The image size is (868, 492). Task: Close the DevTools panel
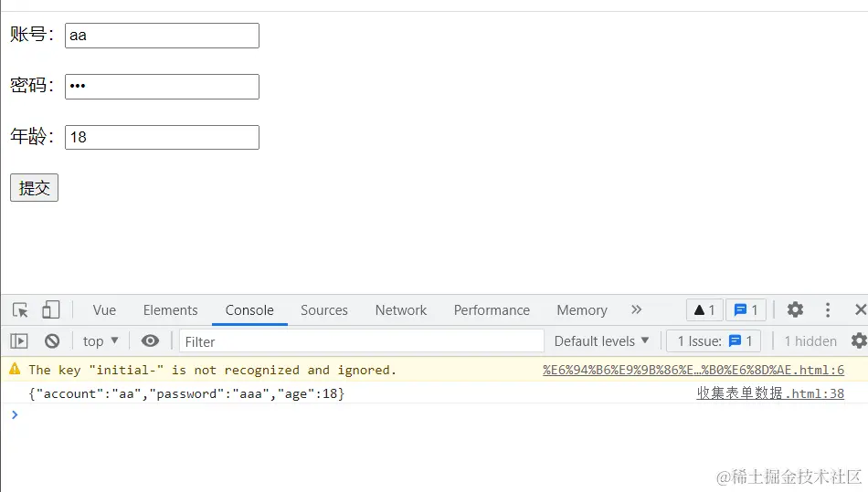[x=861, y=309]
